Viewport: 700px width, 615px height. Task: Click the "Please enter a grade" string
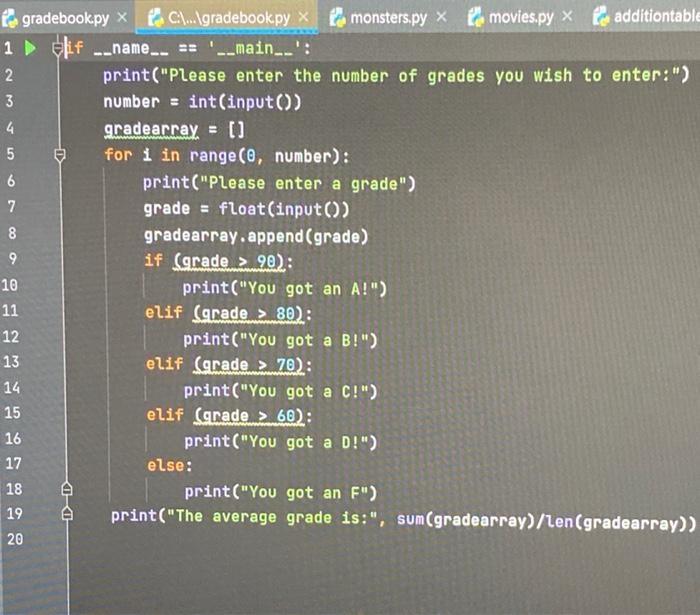[303, 184]
